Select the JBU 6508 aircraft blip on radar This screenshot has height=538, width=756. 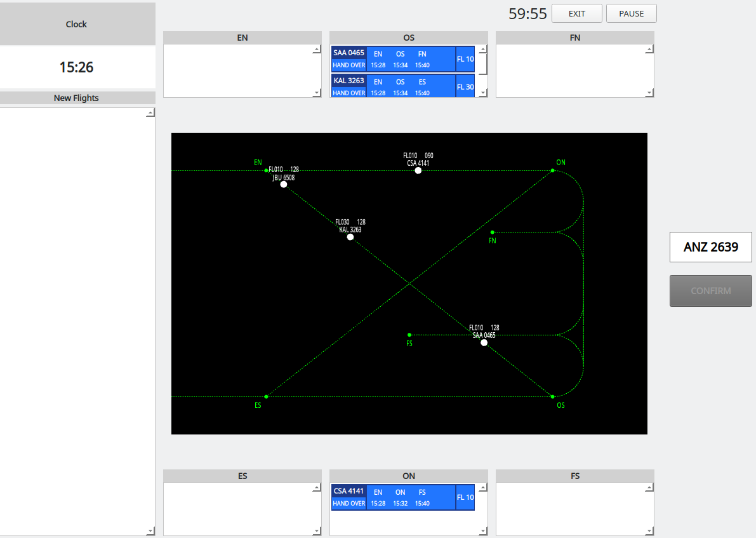[284, 184]
